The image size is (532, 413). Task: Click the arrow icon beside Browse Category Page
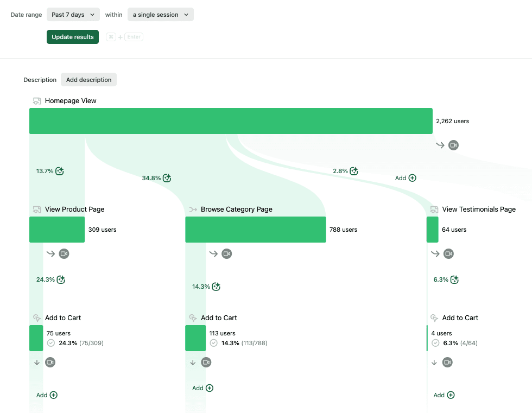pos(193,209)
